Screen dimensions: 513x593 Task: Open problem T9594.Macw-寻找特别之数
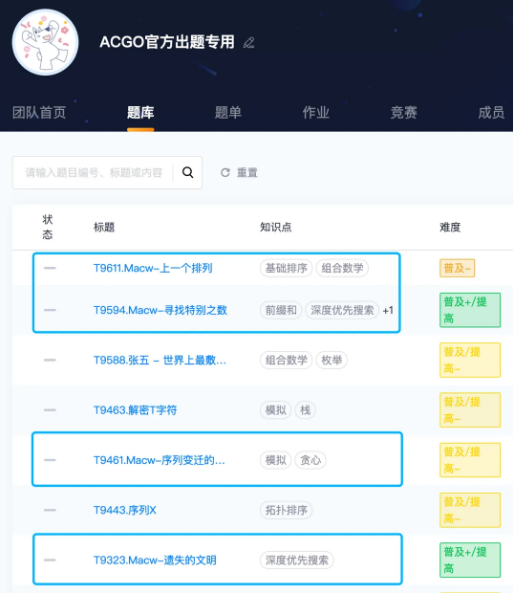pyautogui.click(x=160, y=310)
